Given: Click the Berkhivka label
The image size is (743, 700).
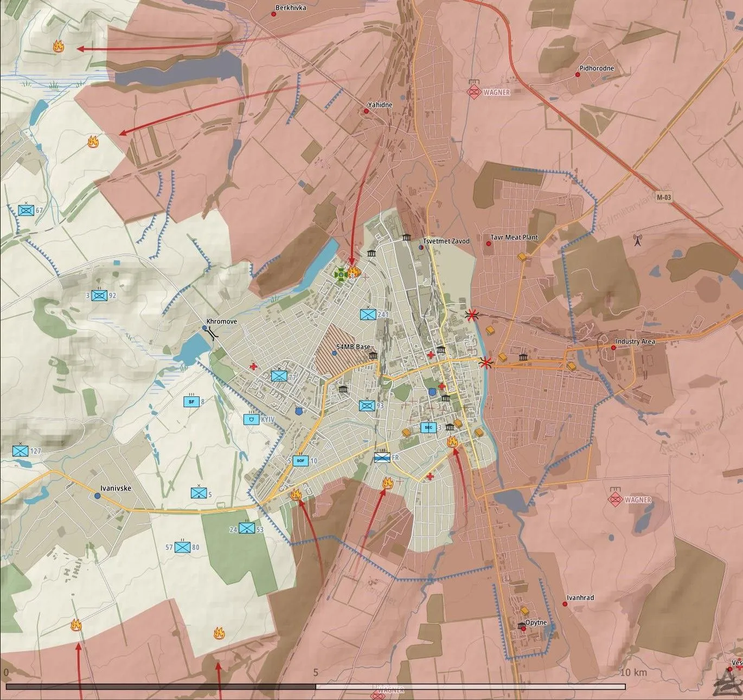Looking at the screenshot, I should click(x=291, y=8).
